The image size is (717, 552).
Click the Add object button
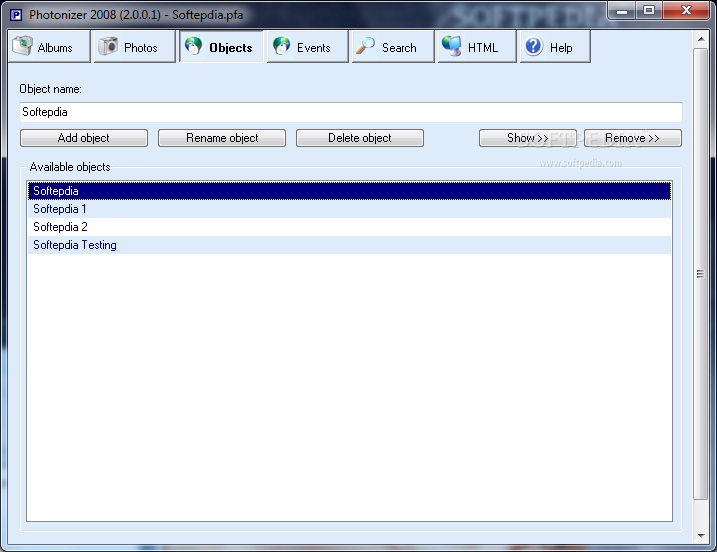coord(84,138)
